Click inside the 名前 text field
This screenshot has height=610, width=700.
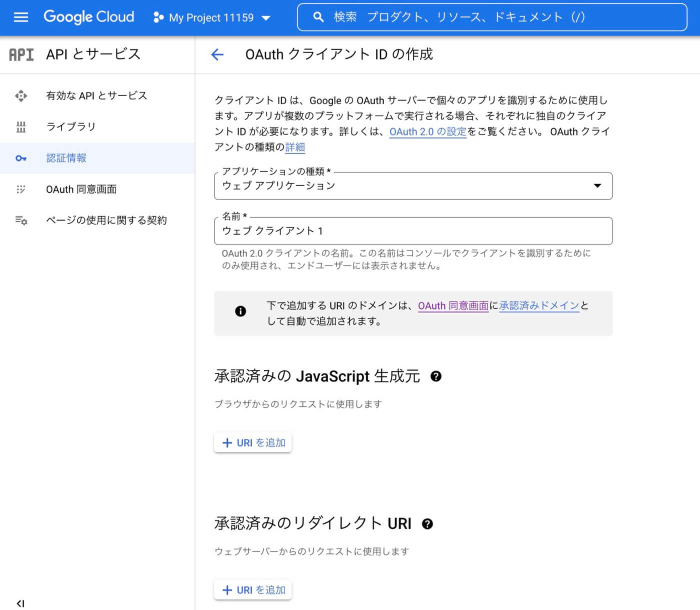pos(413,231)
